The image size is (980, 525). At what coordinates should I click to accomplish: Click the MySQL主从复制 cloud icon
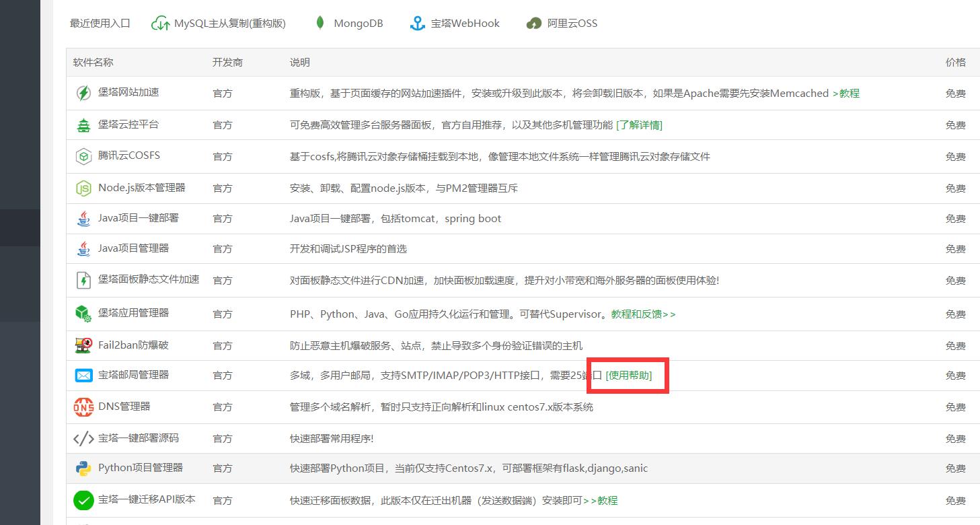click(x=160, y=24)
